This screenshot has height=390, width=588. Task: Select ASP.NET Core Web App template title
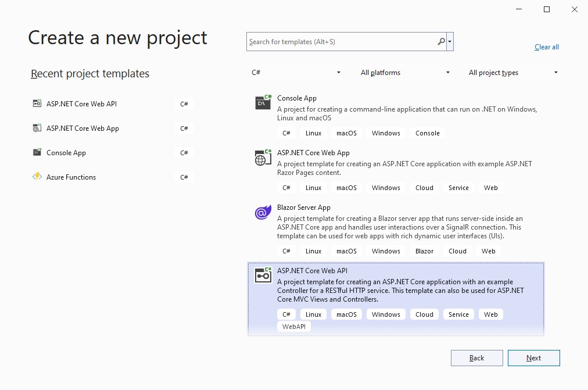[x=313, y=153]
